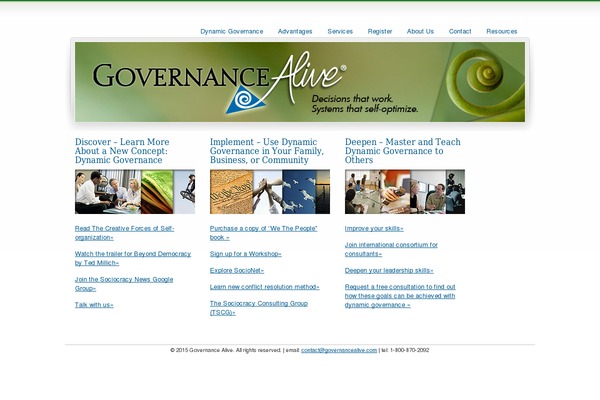Open Join international consortium for consultants link
The width and height of the screenshot is (600, 400).
click(x=391, y=249)
